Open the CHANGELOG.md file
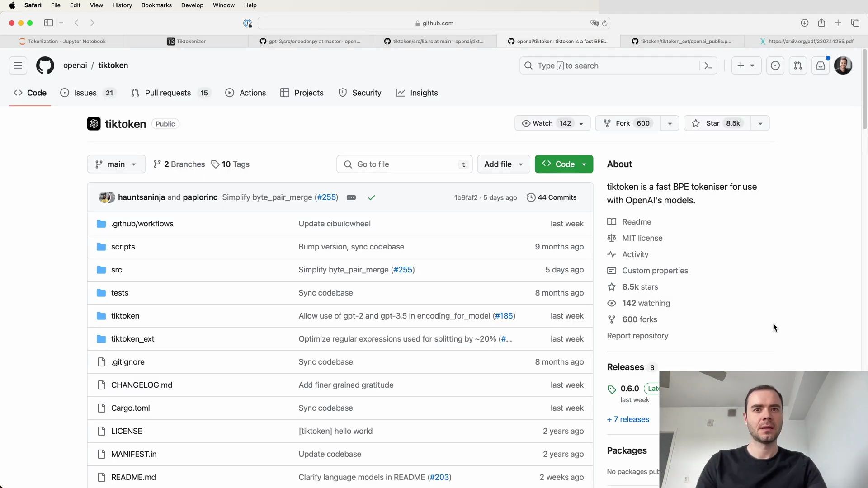The width and height of the screenshot is (868, 488). pos(142,385)
